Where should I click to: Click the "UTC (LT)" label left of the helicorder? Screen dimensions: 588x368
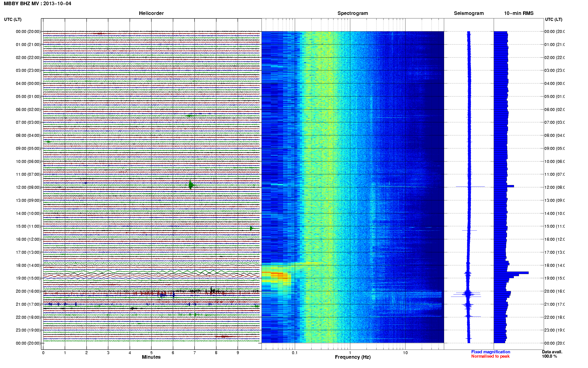tap(13, 19)
